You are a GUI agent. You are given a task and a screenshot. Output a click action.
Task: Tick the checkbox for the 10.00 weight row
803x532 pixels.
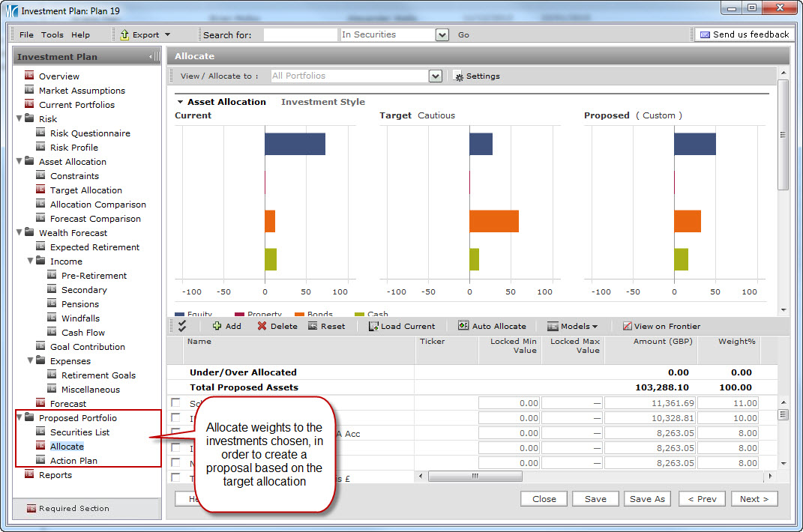(175, 417)
